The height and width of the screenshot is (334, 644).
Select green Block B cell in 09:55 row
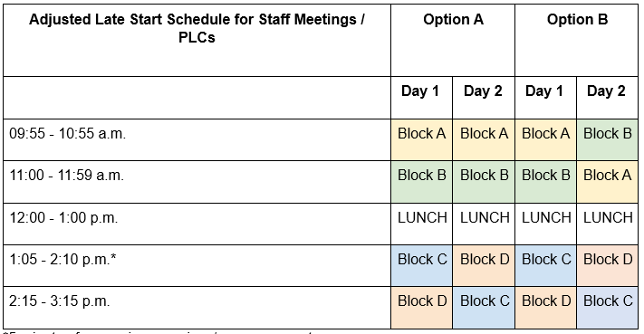608,140
